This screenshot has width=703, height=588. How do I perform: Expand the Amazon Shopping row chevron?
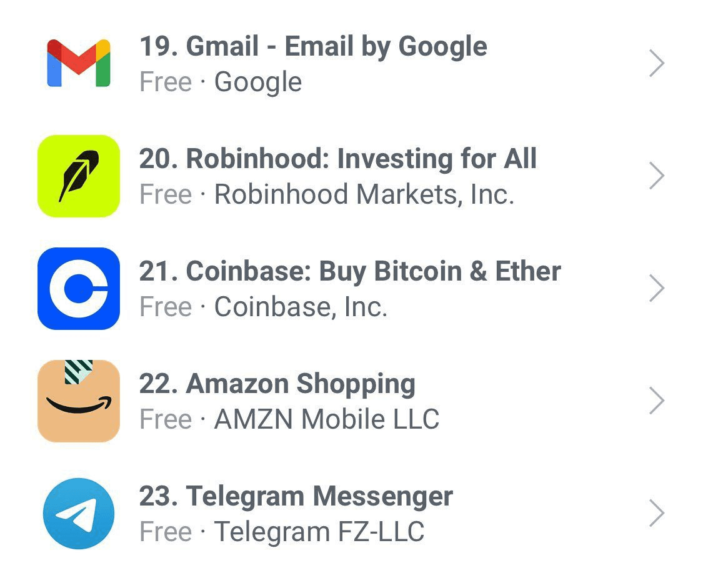click(x=657, y=401)
